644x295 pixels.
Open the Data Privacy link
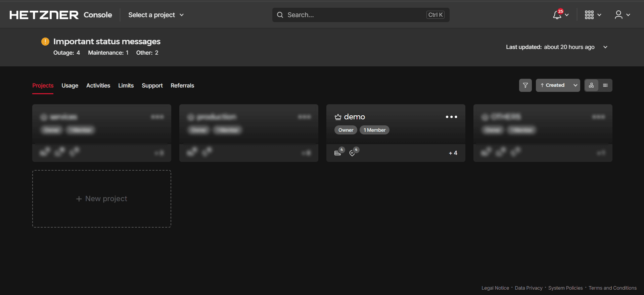528,288
